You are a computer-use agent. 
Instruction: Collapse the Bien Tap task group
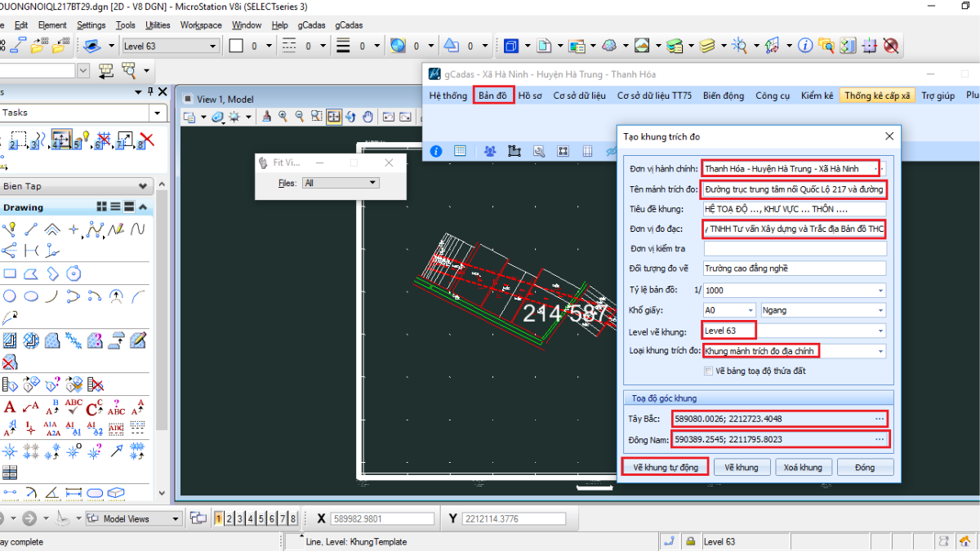point(143,186)
